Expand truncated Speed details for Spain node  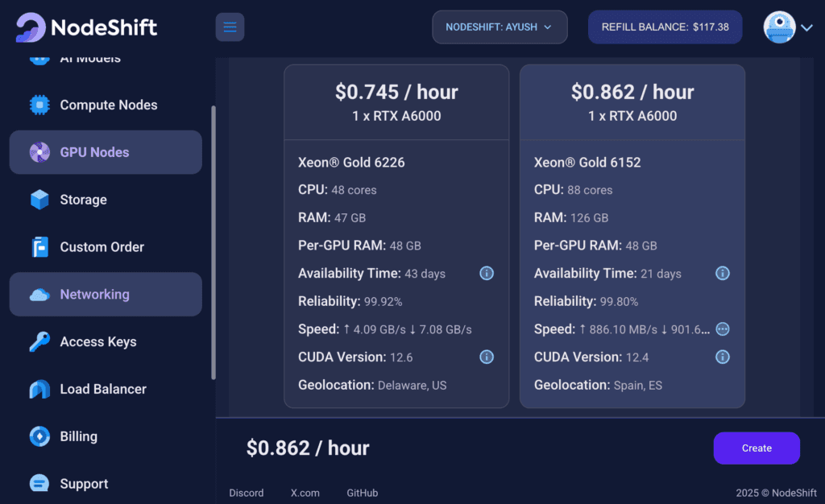(x=723, y=329)
